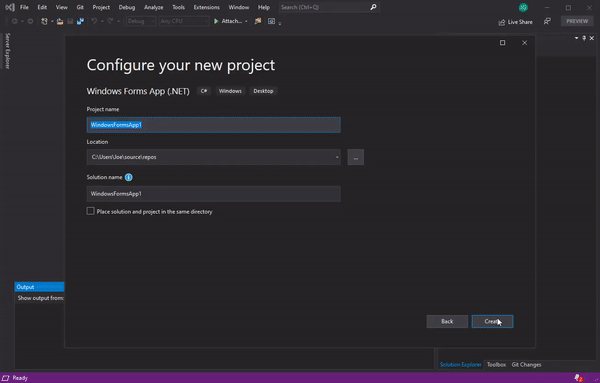Click the Ready status bar icon

coord(6,378)
